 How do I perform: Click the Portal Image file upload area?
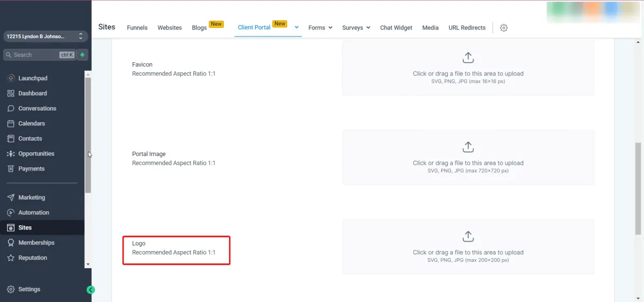[x=468, y=157]
